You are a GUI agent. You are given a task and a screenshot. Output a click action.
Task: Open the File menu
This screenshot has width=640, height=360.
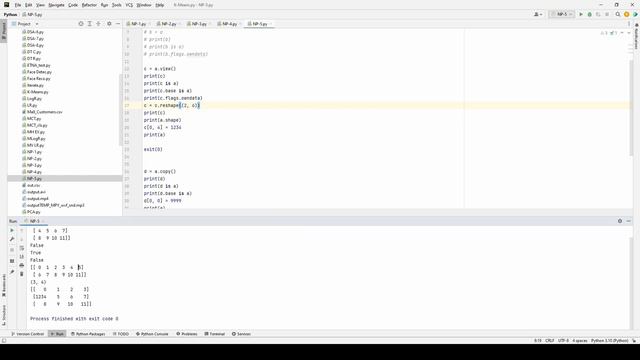click(x=18, y=5)
